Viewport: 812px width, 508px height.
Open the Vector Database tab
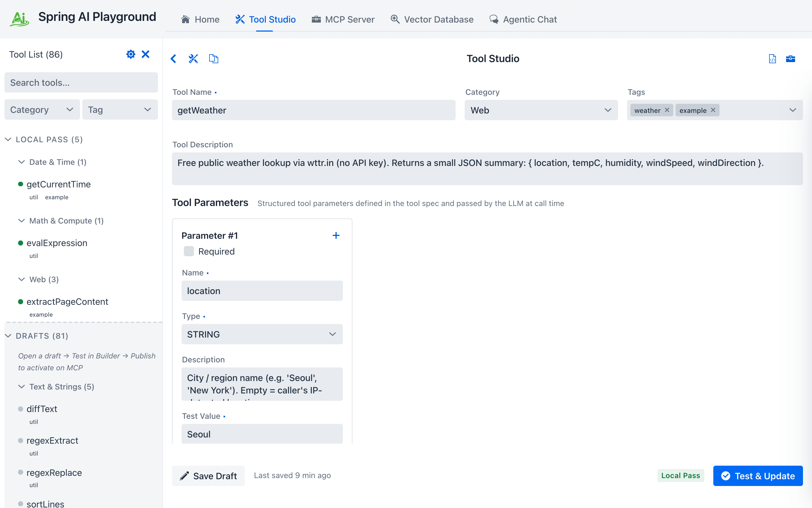[432, 19]
